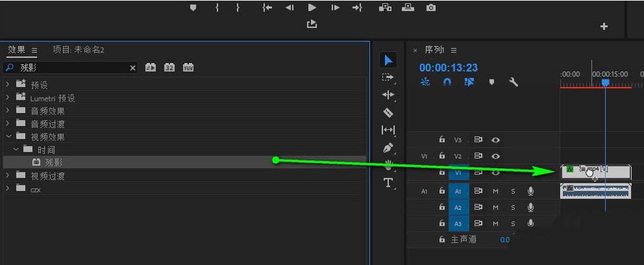
Task: Play the program monitor preview
Action: coord(312,7)
